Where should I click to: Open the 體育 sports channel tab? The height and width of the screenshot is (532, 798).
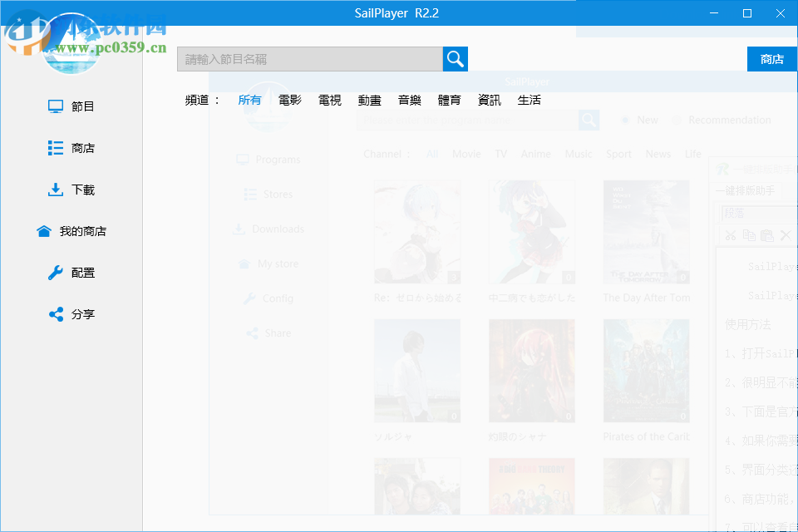pos(449,100)
